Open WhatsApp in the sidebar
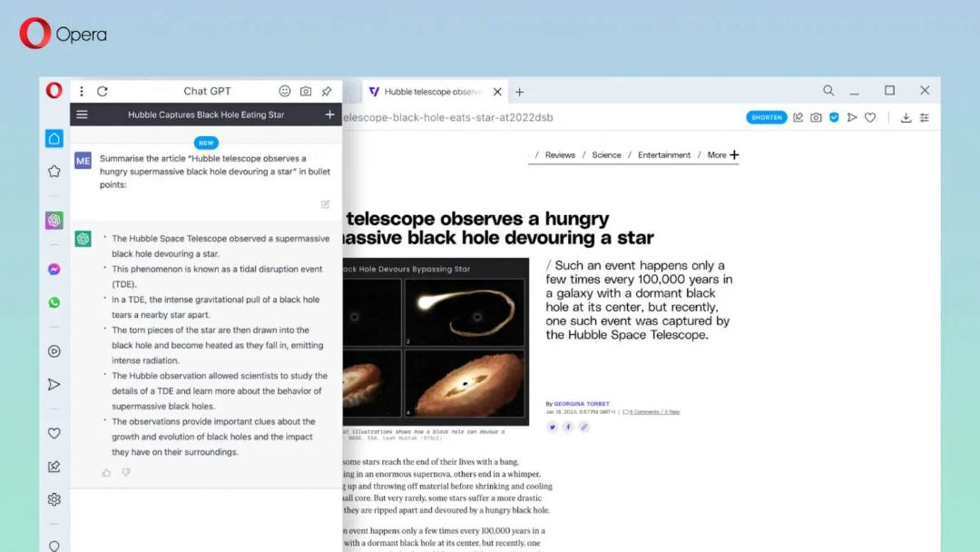Screen dimensions: 980x552 coord(54,302)
